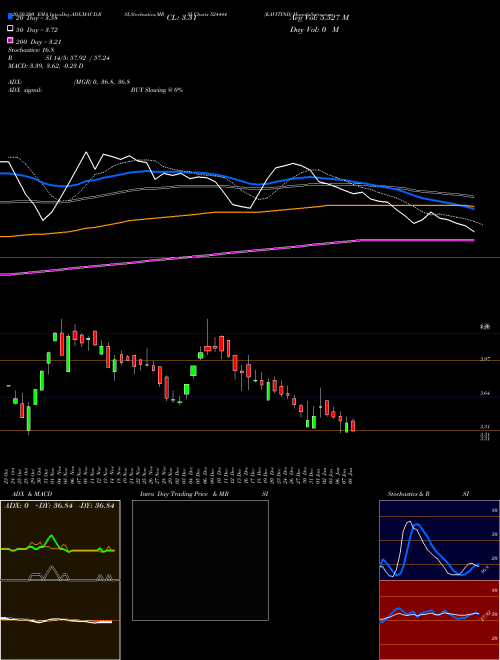This screenshot has height=660, width=500.
Task: Click the 3.64 price axis label
Action: (485, 394)
